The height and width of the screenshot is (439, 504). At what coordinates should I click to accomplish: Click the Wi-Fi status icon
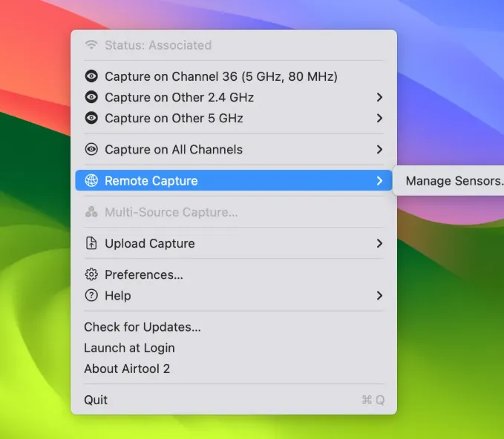[x=91, y=44]
